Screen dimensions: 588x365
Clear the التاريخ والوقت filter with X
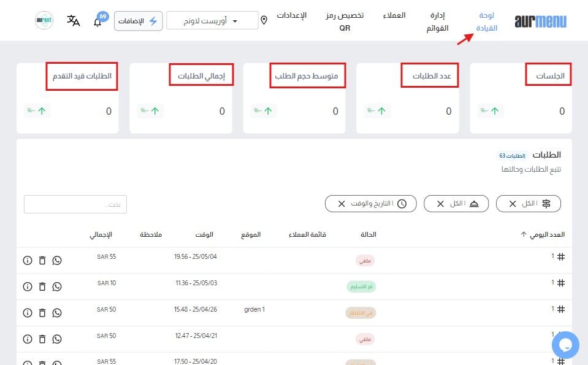tap(342, 204)
